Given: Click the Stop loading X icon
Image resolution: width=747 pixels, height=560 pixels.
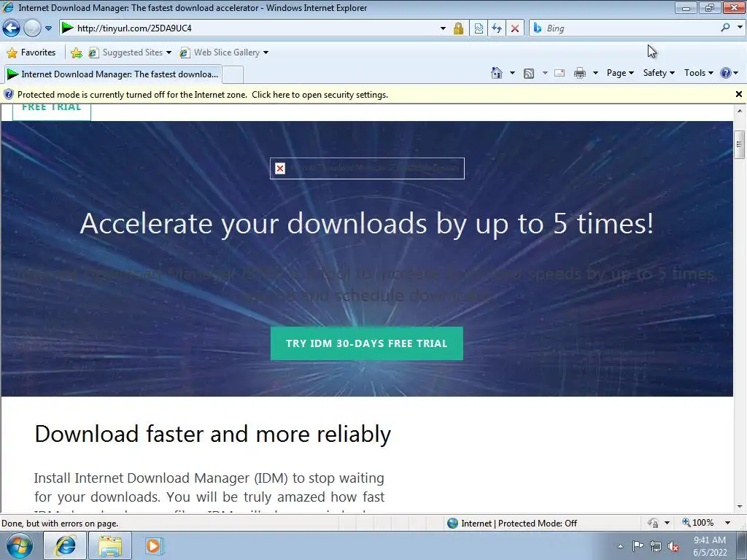Looking at the screenshot, I should point(515,28).
